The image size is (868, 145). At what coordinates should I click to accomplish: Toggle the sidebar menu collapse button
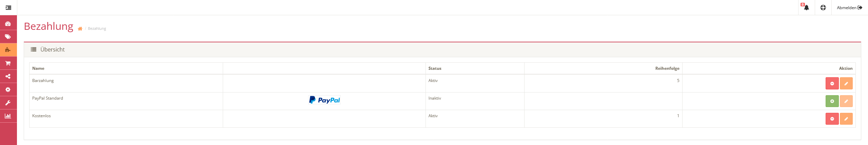[x=8, y=7]
